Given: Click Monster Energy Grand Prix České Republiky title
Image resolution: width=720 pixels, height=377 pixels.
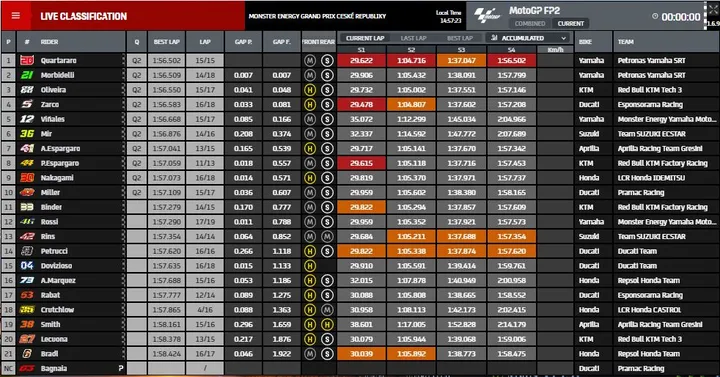Looking at the screenshot, I should [x=317, y=16].
